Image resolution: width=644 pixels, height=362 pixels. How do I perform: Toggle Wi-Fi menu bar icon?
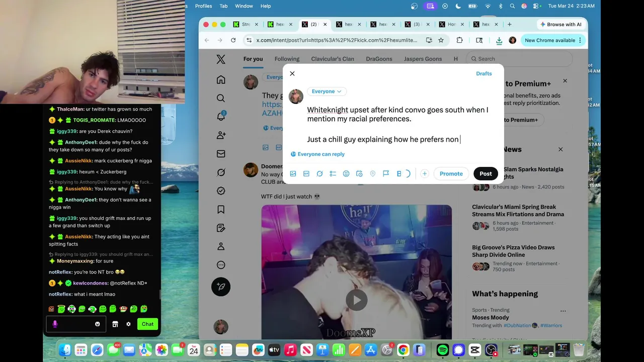(488, 6)
